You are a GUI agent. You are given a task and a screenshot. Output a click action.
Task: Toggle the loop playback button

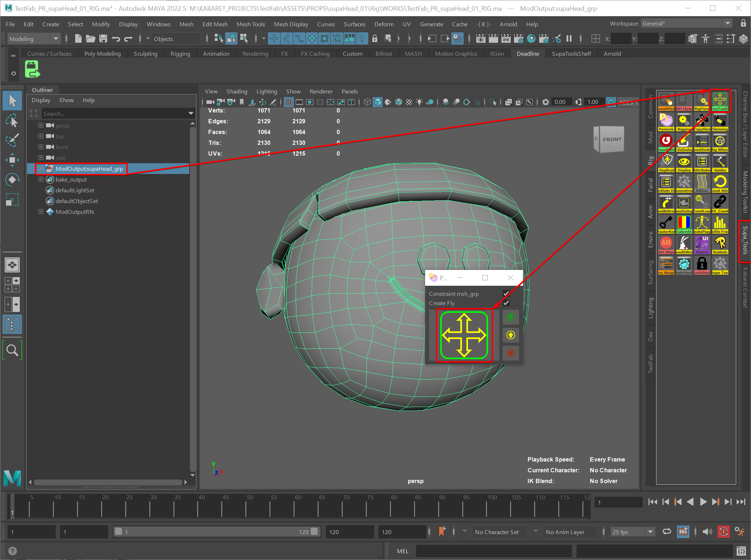(666, 532)
